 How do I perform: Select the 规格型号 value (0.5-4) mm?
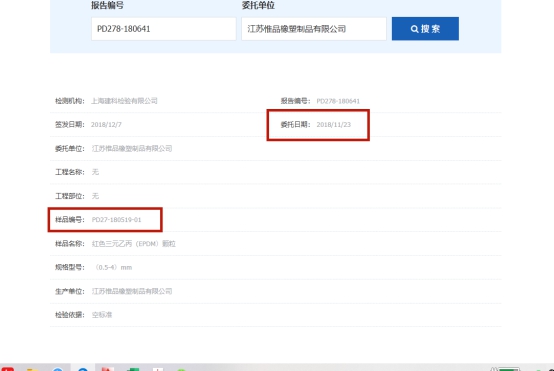113,267
